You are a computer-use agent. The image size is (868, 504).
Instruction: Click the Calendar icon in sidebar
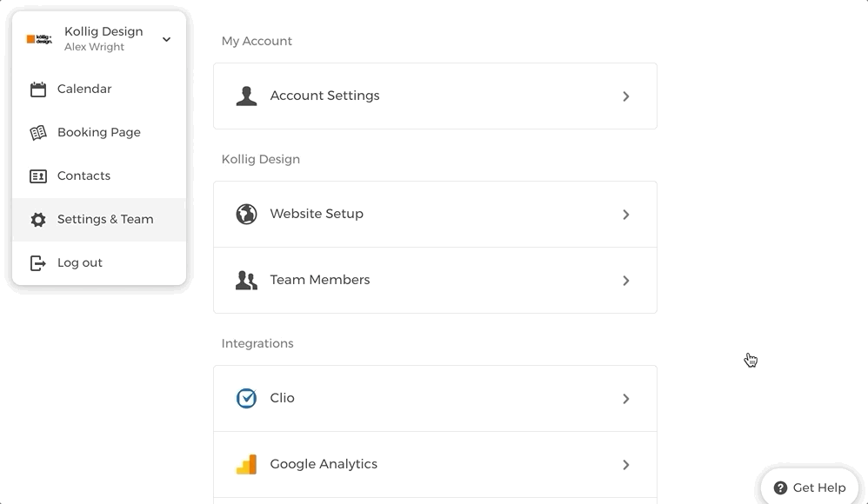click(37, 90)
